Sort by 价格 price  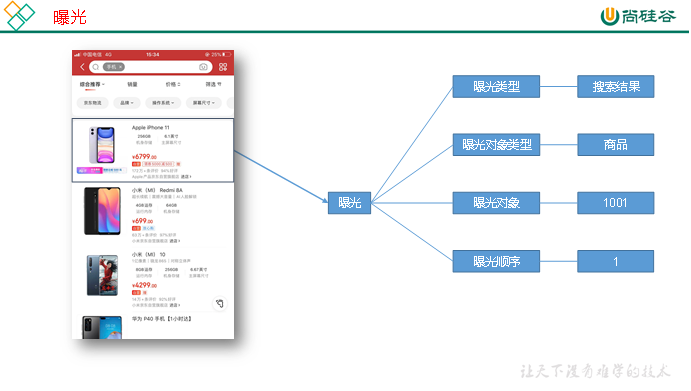(x=173, y=84)
